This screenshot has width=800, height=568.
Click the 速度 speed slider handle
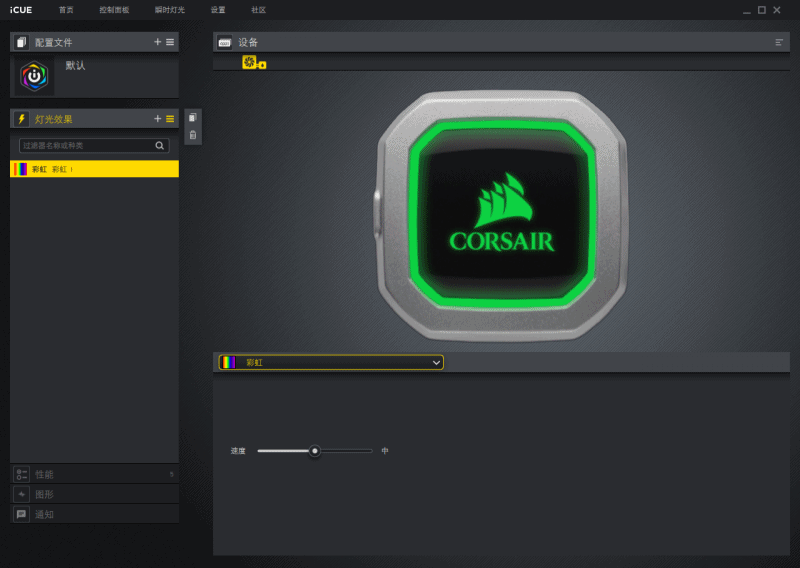point(315,451)
